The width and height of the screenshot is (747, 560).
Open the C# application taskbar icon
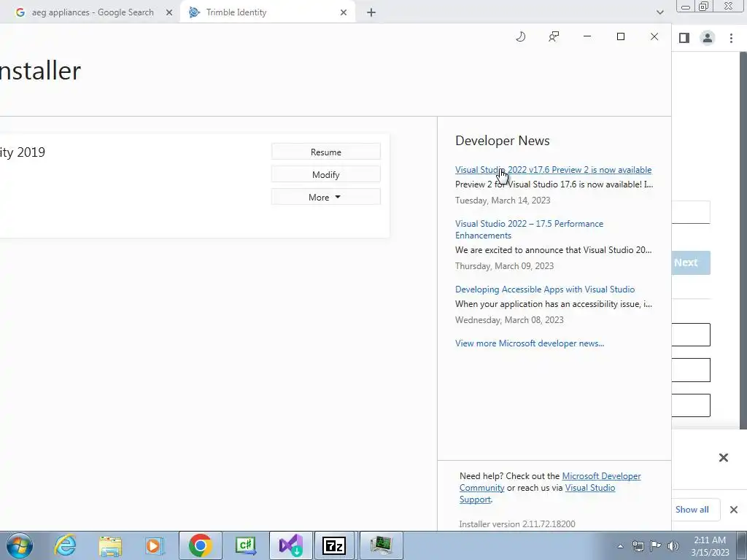tap(246, 545)
